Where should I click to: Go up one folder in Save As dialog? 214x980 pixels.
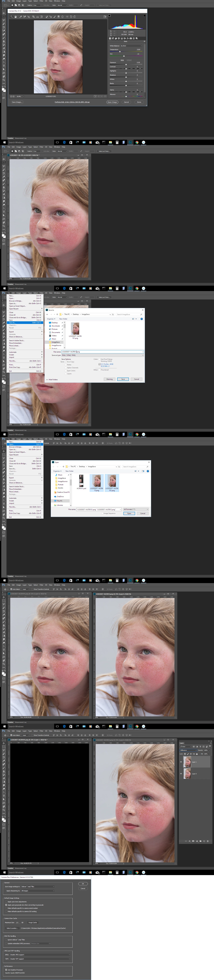pyautogui.click(x=57, y=315)
